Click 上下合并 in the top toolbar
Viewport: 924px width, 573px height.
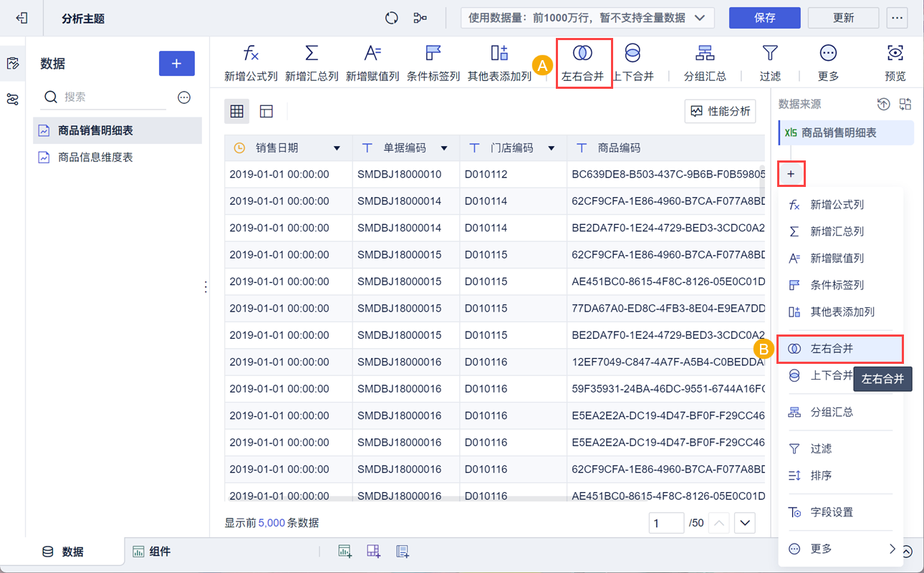click(x=633, y=63)
